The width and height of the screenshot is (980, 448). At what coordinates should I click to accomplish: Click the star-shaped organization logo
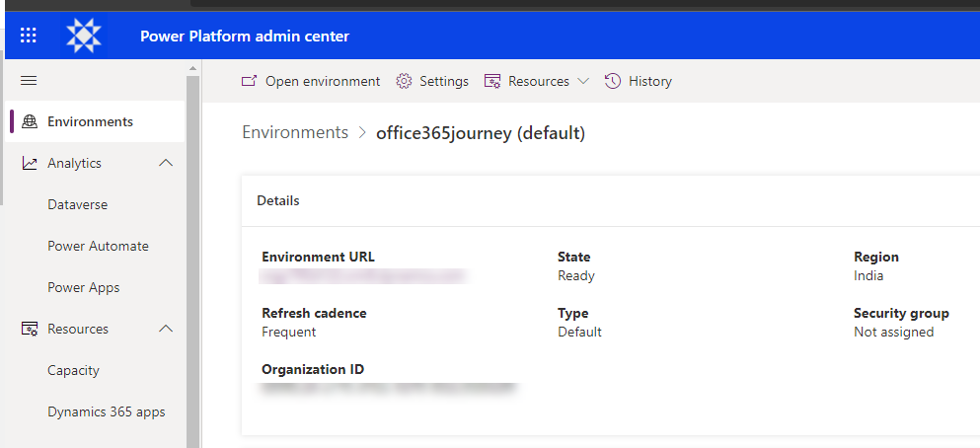click(84, 36)
